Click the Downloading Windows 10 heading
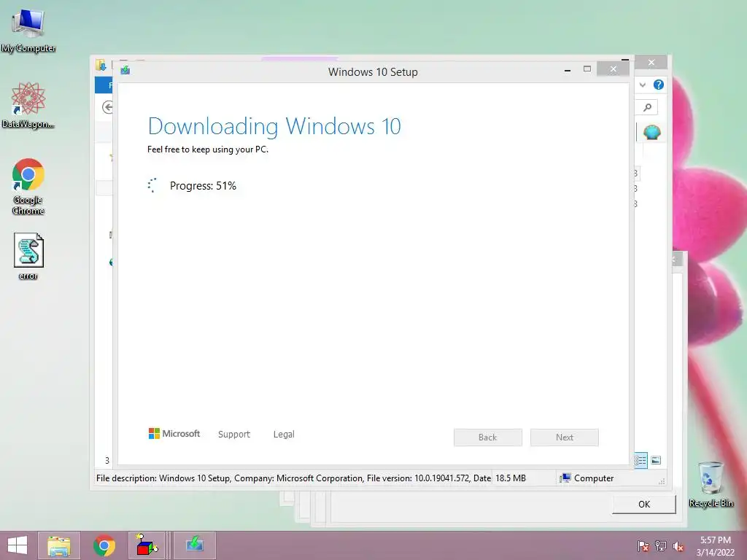 coord(274,126)
